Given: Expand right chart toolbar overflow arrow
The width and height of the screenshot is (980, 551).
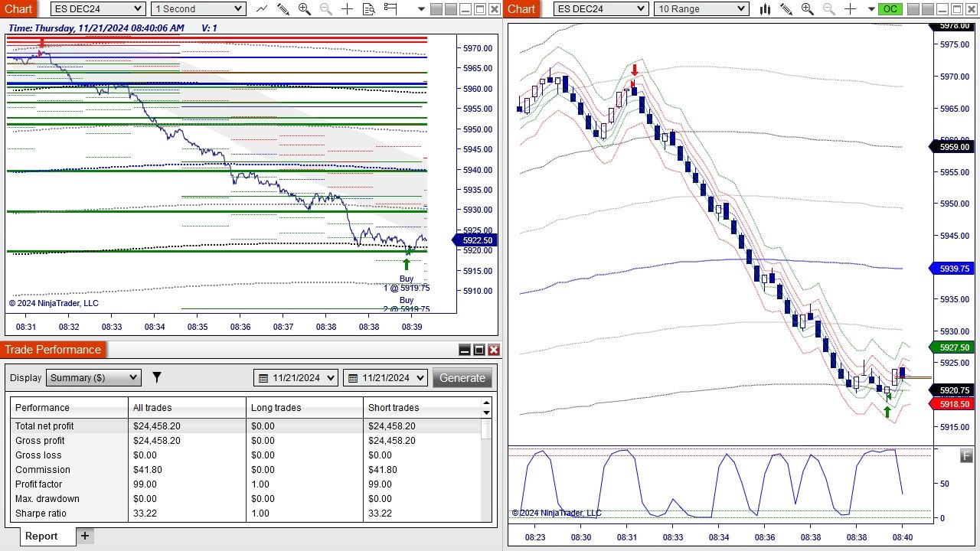Looking at the screenshot, I should pos(871,9).
